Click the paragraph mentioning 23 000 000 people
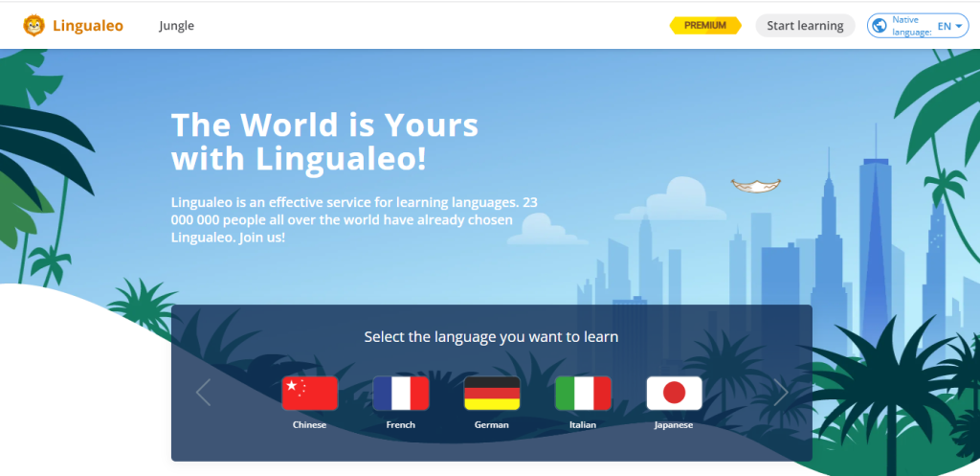 354,220
